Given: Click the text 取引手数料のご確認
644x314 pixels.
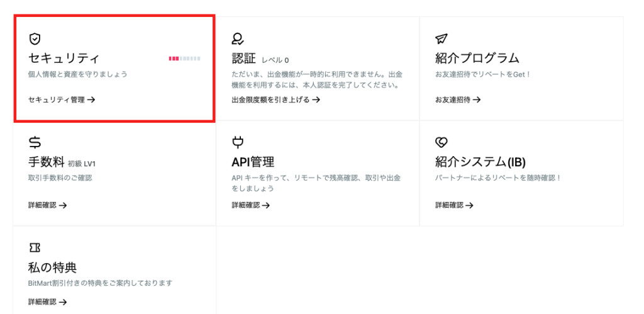Looking at the screenshot, I should pyautogui.click(x=60, y=178).
